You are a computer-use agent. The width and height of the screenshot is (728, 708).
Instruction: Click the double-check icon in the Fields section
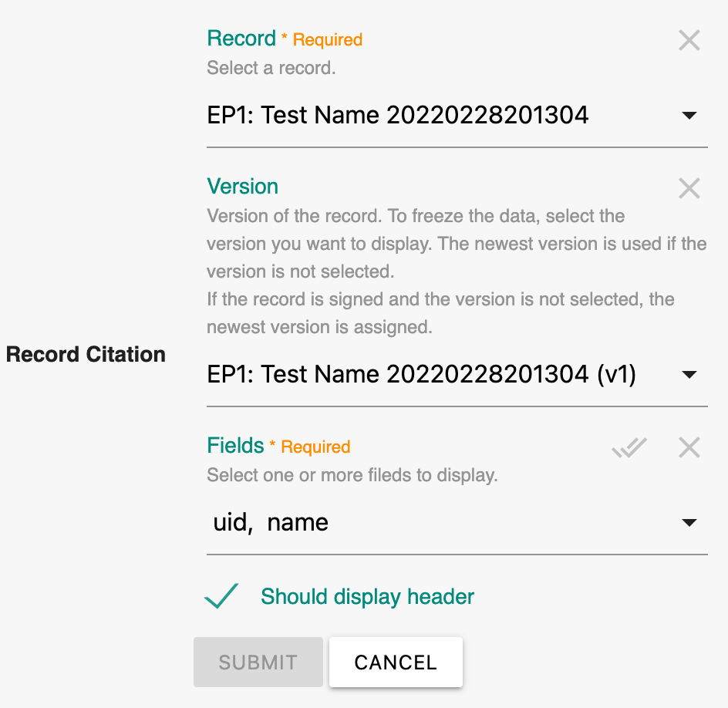pyautogui.click(x=629, y=447)
